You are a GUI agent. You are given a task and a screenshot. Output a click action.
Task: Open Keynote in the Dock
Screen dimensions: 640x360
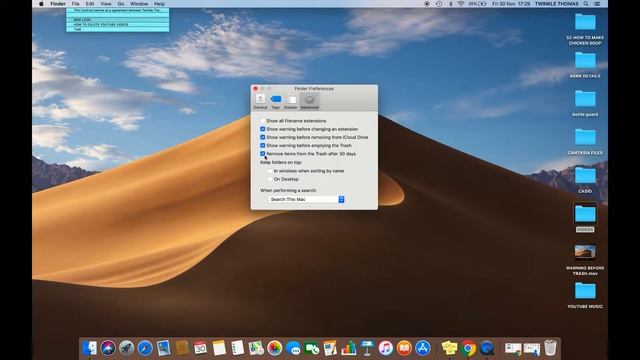pyautogui.click(x=367, y=348)
